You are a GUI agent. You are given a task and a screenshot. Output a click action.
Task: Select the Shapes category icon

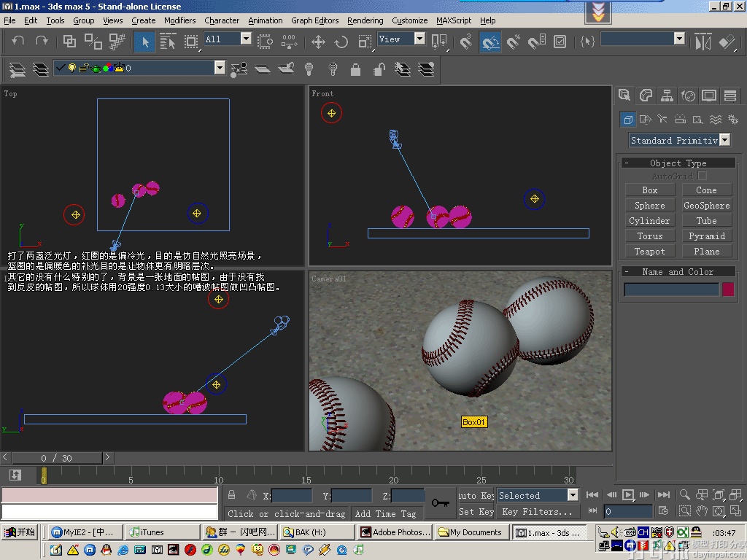click(646, 119)
